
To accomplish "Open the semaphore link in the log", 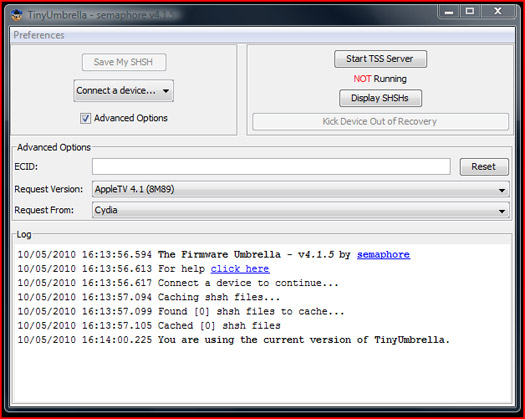I will pyautogui.click(x=383, y=255).
